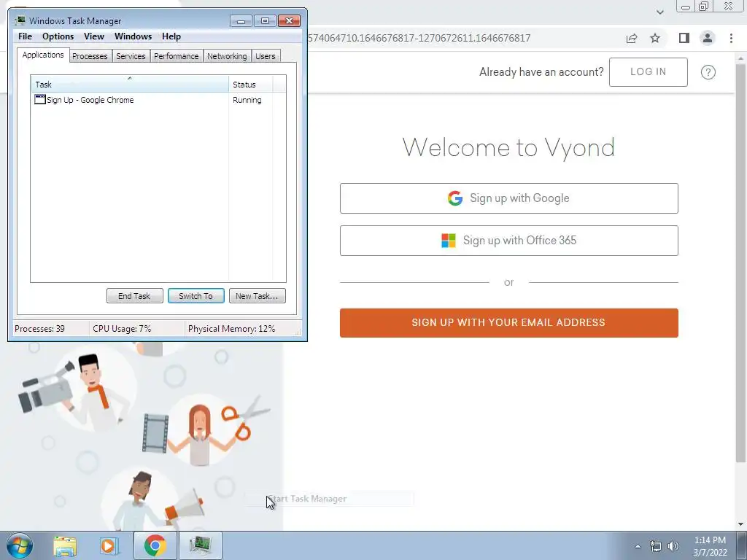Click the Microsoft logo in Office 365 button
Viewport: 747px width, 560px height.
(449, 241)
